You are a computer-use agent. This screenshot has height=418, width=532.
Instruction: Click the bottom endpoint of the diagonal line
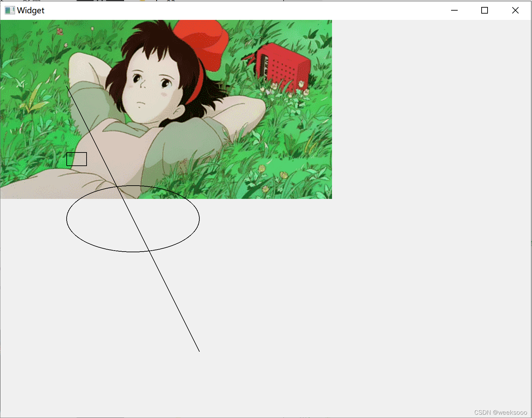click(x=199, y=352)
